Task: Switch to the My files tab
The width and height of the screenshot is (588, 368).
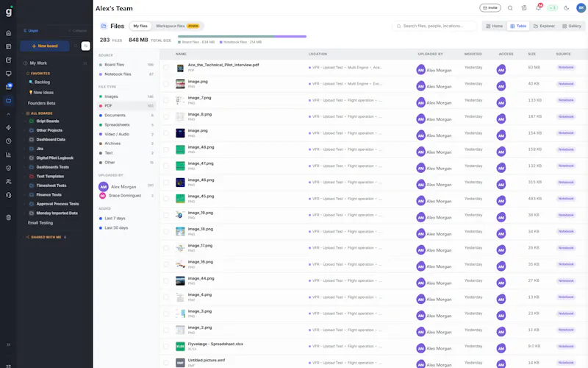Action: coord(140,26)
